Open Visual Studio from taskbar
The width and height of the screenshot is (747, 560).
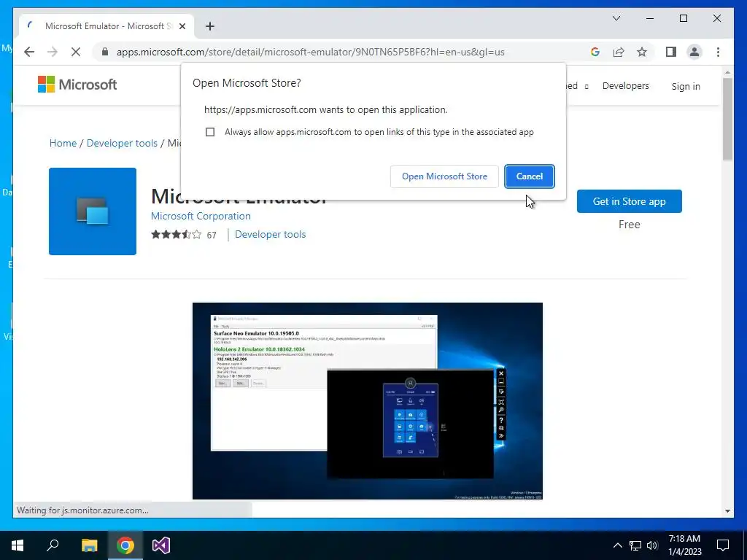161,545
